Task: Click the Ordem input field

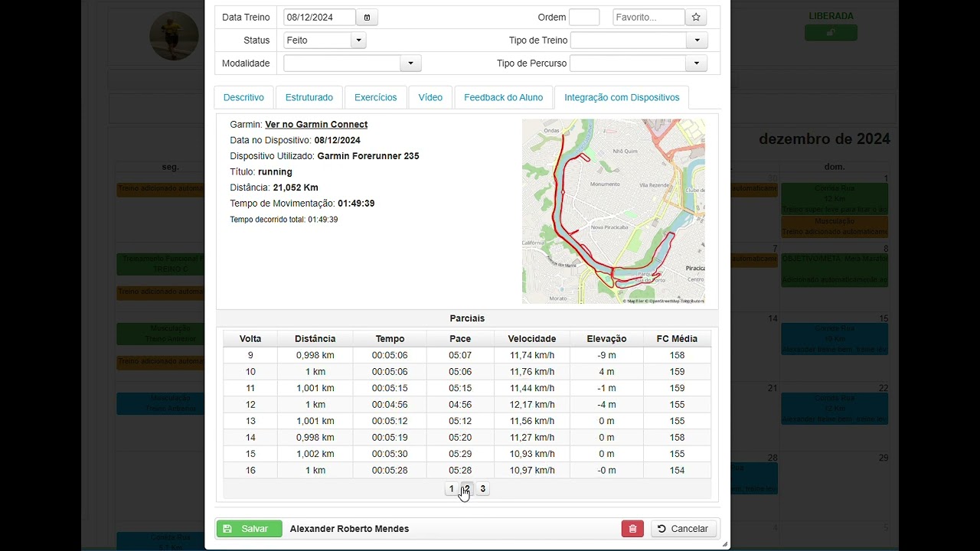Action: click(x=584, y=17)
